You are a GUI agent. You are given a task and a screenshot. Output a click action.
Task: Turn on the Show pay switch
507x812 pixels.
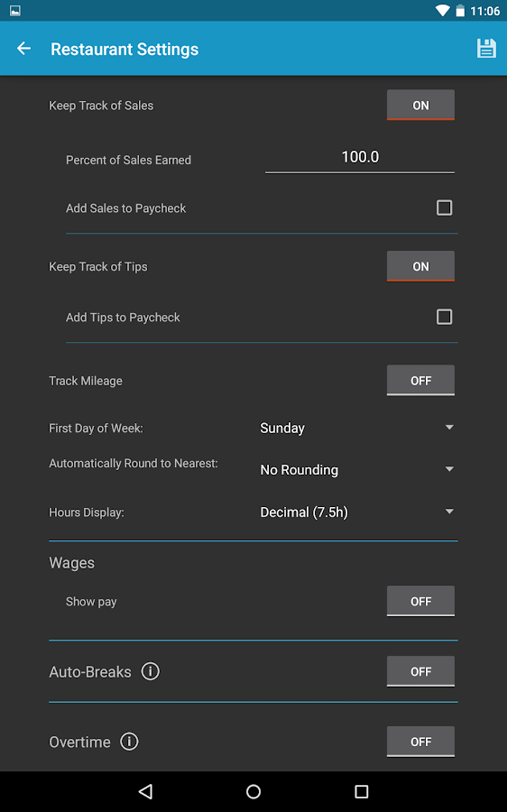coord(420,601)
